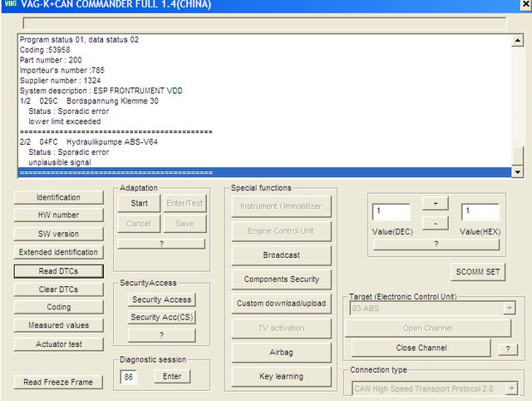Click the help question mark beside Close Channel
Viewport: 532px width, 401px height.
point(508,349)
